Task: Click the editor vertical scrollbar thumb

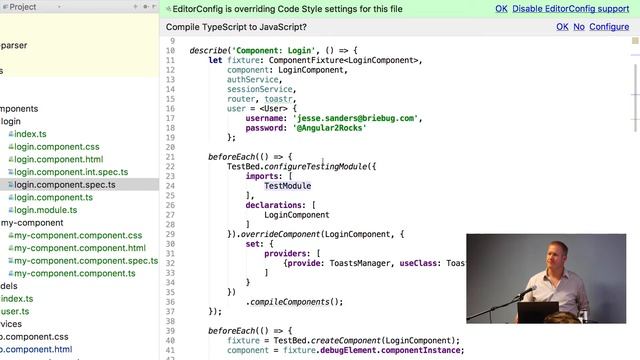Action: pos(636,98)
